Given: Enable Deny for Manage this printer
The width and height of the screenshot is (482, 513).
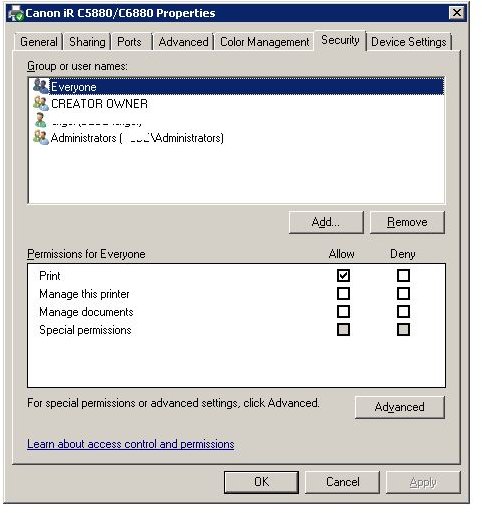Looking at the screenshot, I should [x=403, y=294].
